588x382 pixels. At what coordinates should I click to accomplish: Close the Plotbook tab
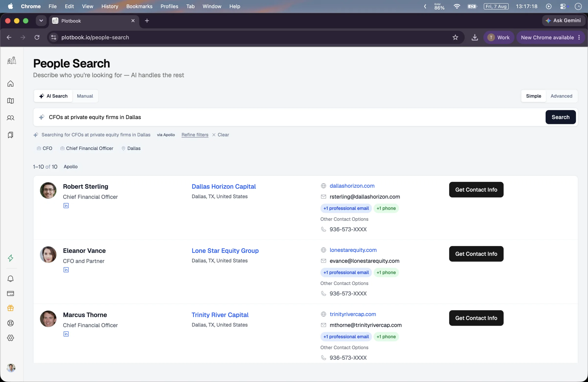pyautogui.click(x=133, y=21)
